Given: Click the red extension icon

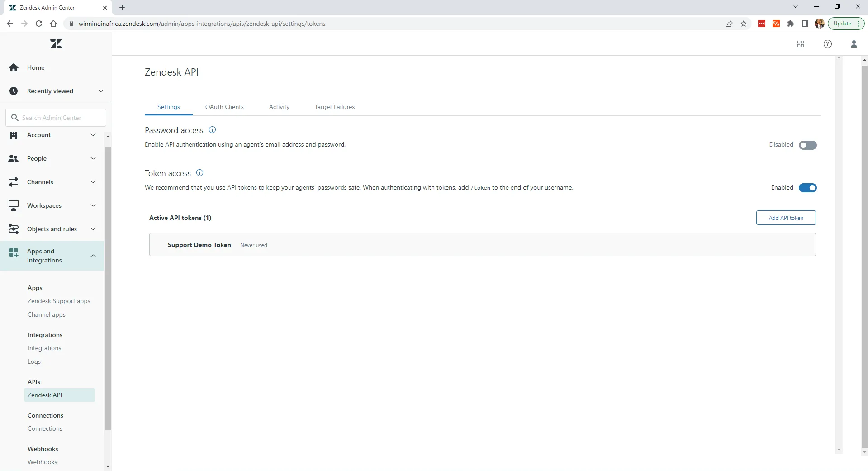Looking at the screenshot, I should pos(762,24).
